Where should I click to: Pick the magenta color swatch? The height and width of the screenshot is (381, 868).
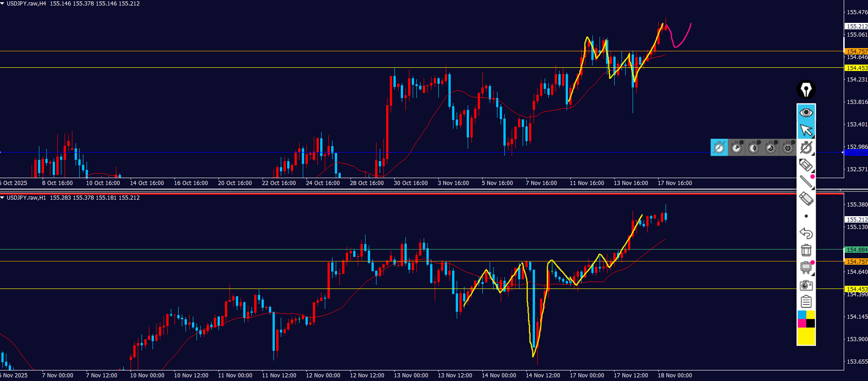point(802,323)
